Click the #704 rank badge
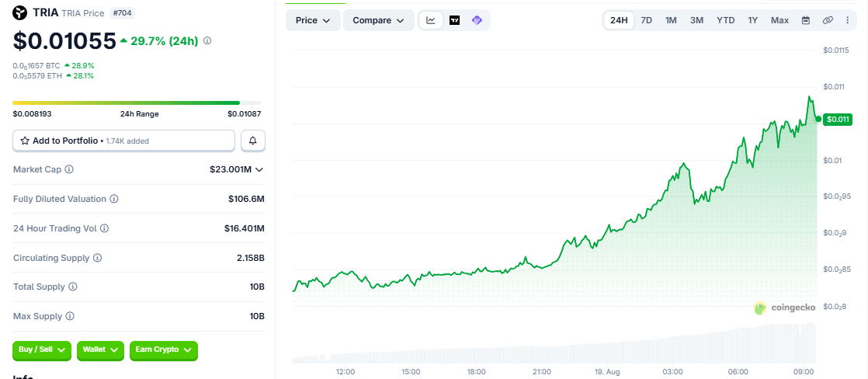This screenshot has height=379, width=868. (x=122, y=12)
